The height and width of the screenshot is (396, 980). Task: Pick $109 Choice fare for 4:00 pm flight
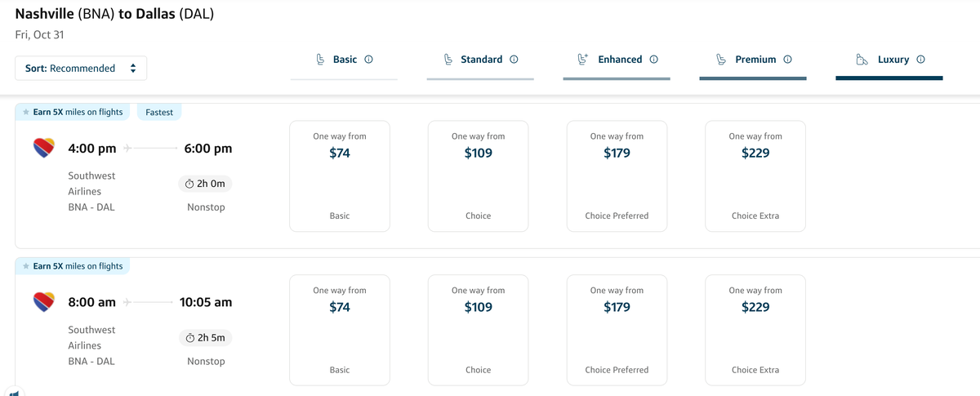coord(479,176)
